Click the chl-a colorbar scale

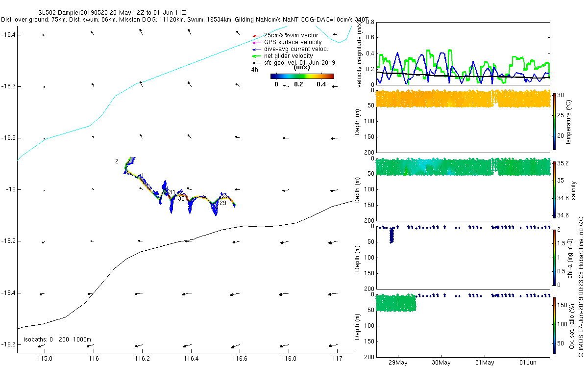(x=554, y=257)
